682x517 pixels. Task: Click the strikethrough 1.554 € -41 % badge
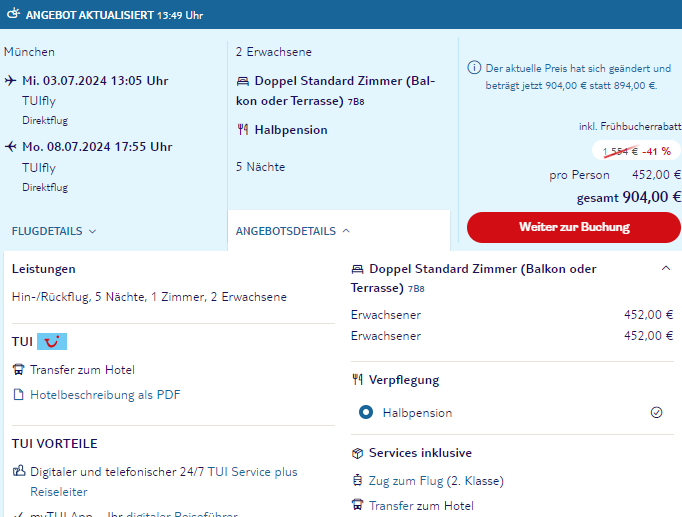pos(636,151)
